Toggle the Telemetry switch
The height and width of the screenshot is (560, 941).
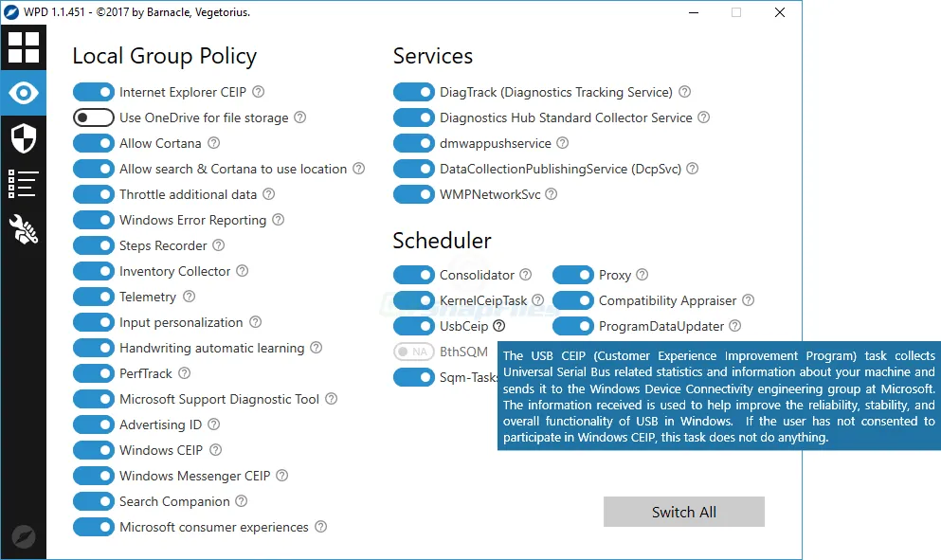(94, 297)
